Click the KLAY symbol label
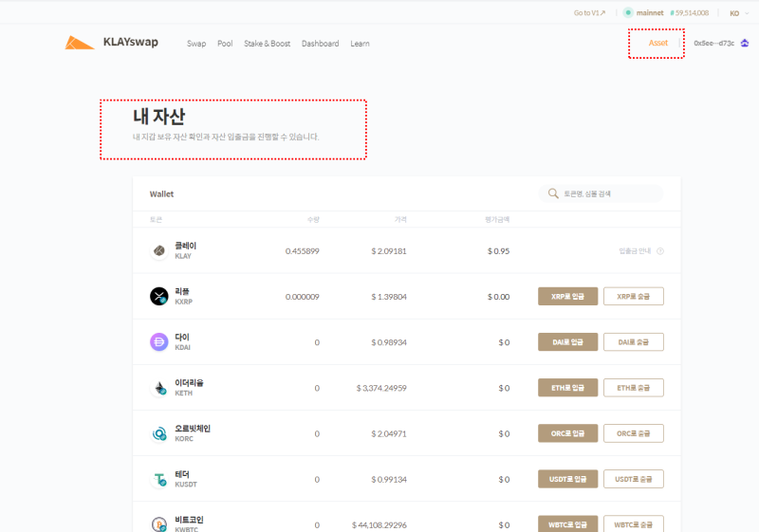Image resolution: width=759 pixels, height=532 pixels. [183, 256]
